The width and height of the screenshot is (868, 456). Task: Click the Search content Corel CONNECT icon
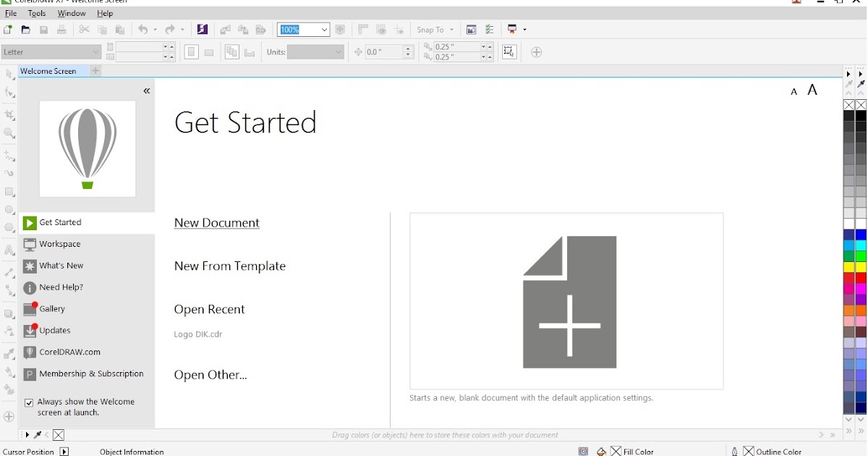203,30
